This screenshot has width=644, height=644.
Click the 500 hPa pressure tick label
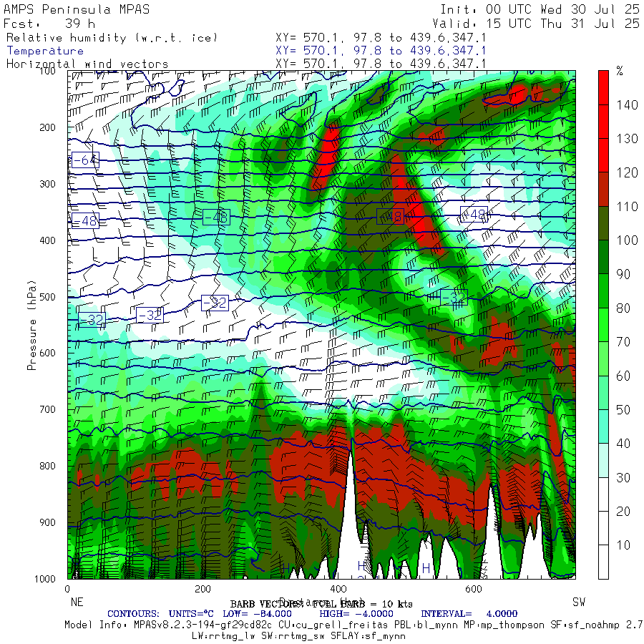tap(47, 297)
